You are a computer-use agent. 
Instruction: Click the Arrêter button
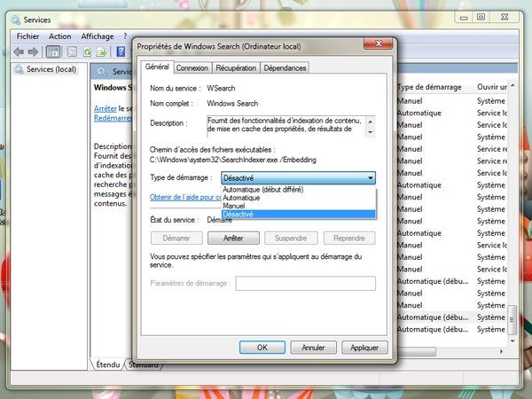click(x=233, y=239)
